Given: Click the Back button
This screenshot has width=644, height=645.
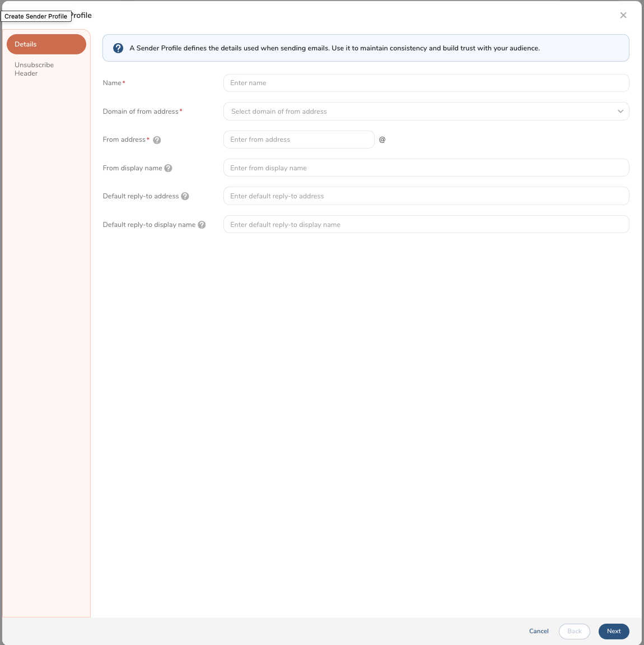Looking at the screenshot, I should point(574,631).
